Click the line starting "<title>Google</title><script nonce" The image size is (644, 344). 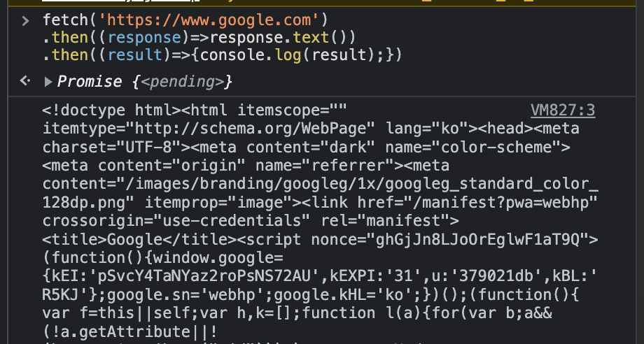pyautogui.click(x=321, y=239)
